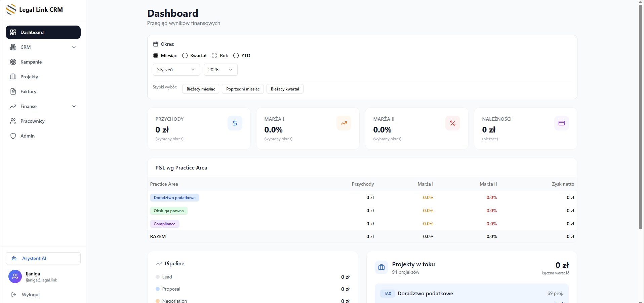Click the briefcase icon by Projekty w toku
Screen dimensions: 644x303
click(381, 267)
